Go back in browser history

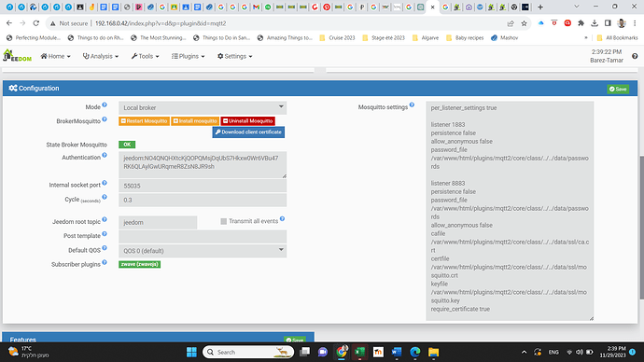[x=9, y=23]
